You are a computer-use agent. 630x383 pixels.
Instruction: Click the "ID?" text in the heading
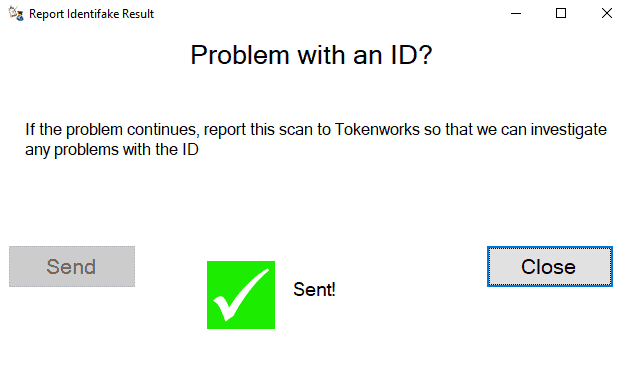(411, 55)
